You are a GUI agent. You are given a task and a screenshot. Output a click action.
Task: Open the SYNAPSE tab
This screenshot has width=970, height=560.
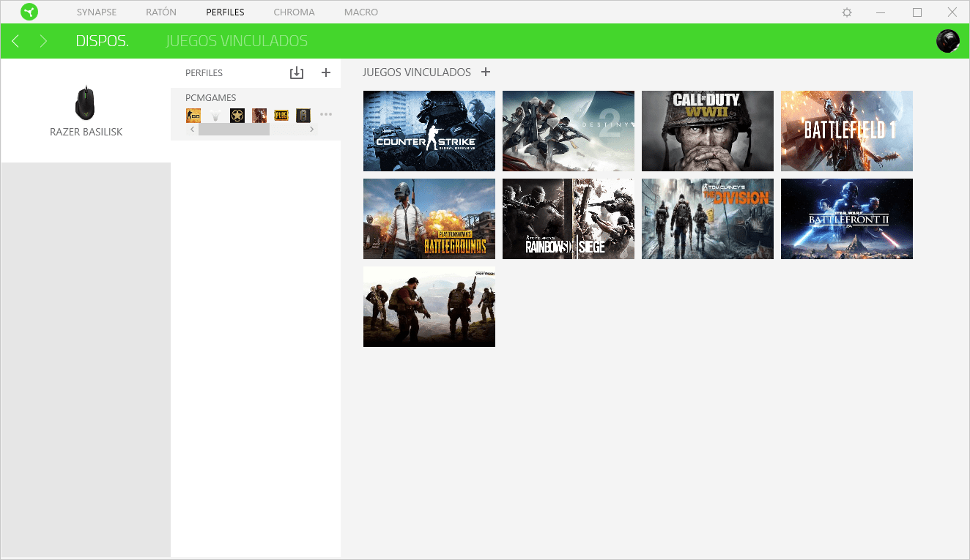[x=97, y=12]
